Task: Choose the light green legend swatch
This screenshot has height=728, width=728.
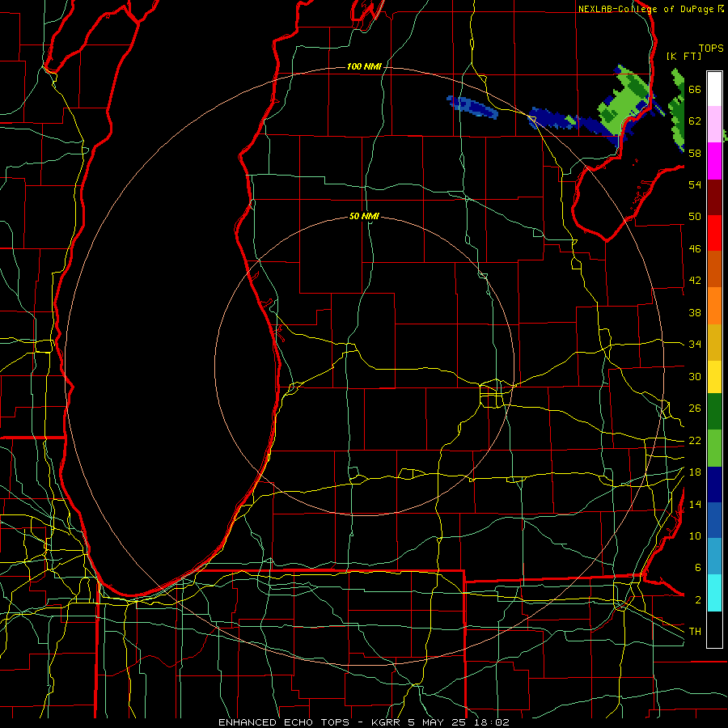Action: (714, 448)
